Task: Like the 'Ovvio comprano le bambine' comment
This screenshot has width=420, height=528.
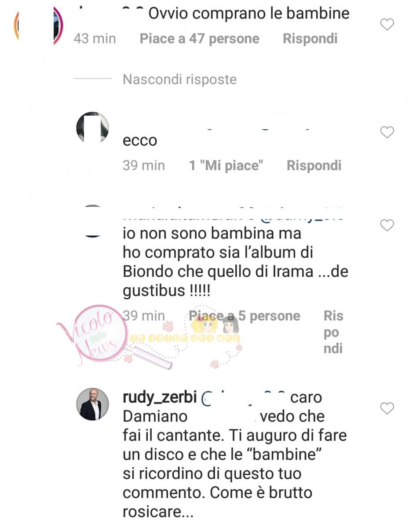Action: pyautogui.click(x=387, y=25)
